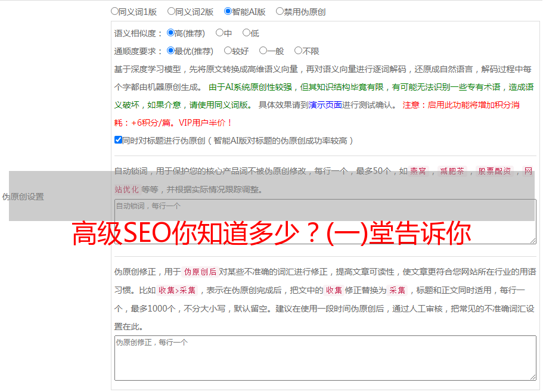
Task: Set 通顺度要求 to 较好
Action: 228,51
